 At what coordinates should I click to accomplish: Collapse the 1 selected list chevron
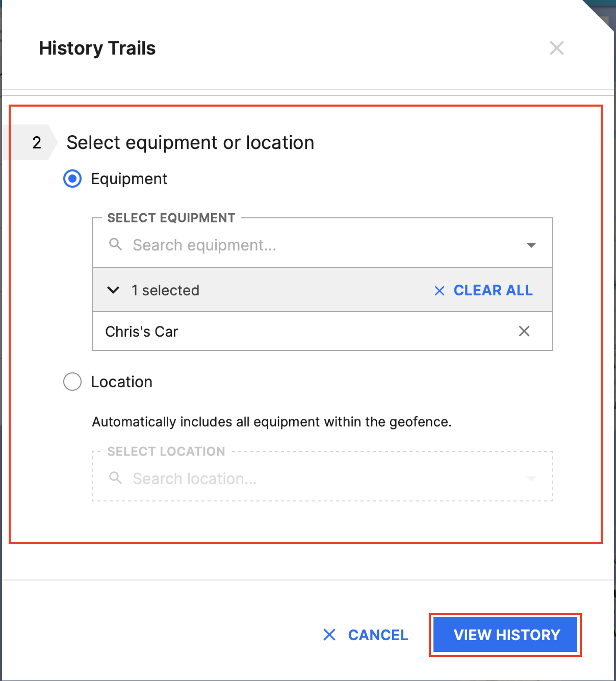coord(113,290)
